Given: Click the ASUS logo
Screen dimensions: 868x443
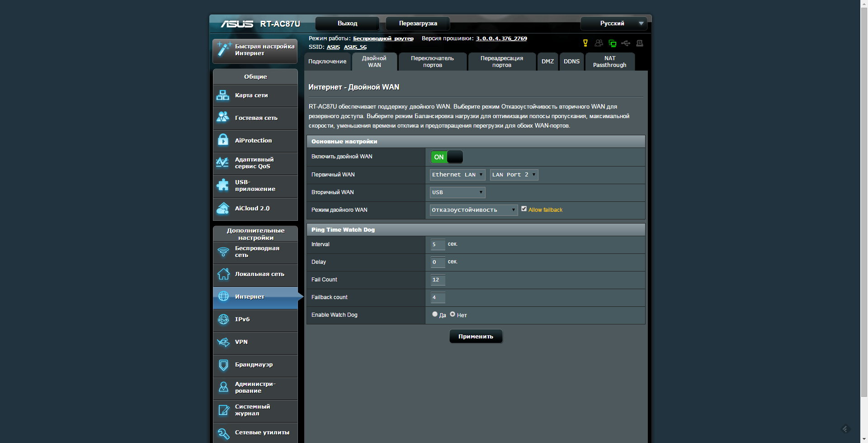Looking at the screenshot, I should [x=236, y=24].
